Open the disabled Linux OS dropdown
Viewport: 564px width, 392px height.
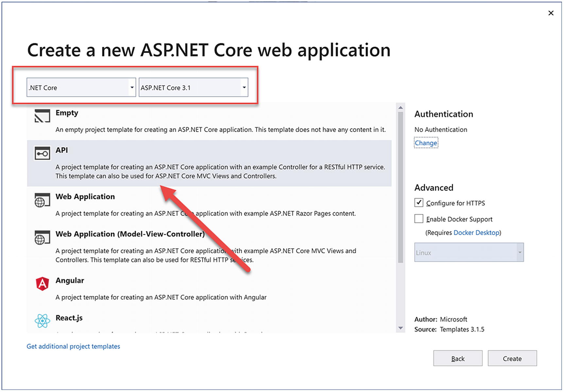click(x=469, y=252)
